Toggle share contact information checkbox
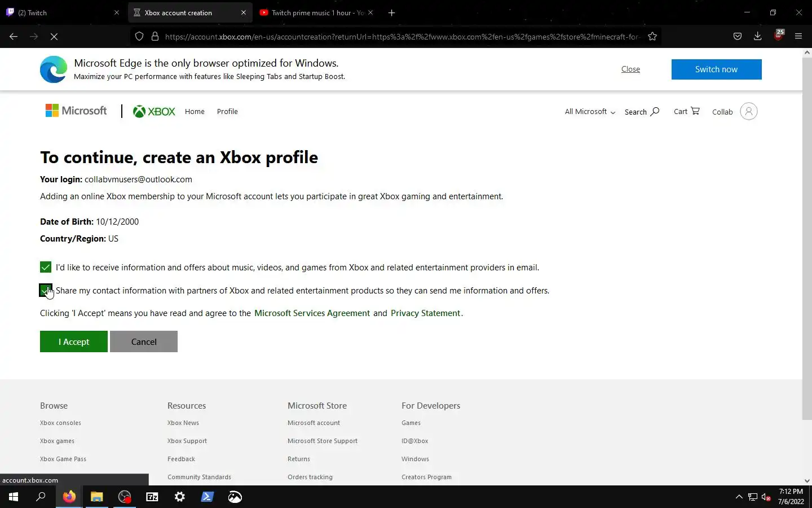This screenshot has height=508, width=812. pos(46,290)
